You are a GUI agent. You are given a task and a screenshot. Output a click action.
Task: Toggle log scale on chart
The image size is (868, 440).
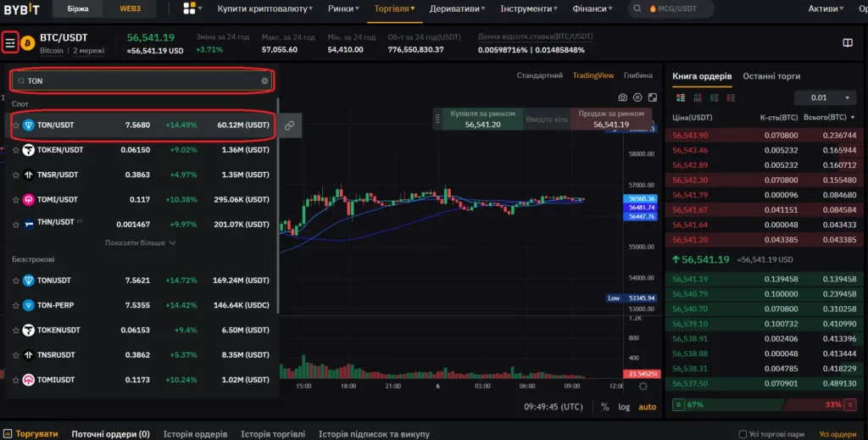coord(624,407)
